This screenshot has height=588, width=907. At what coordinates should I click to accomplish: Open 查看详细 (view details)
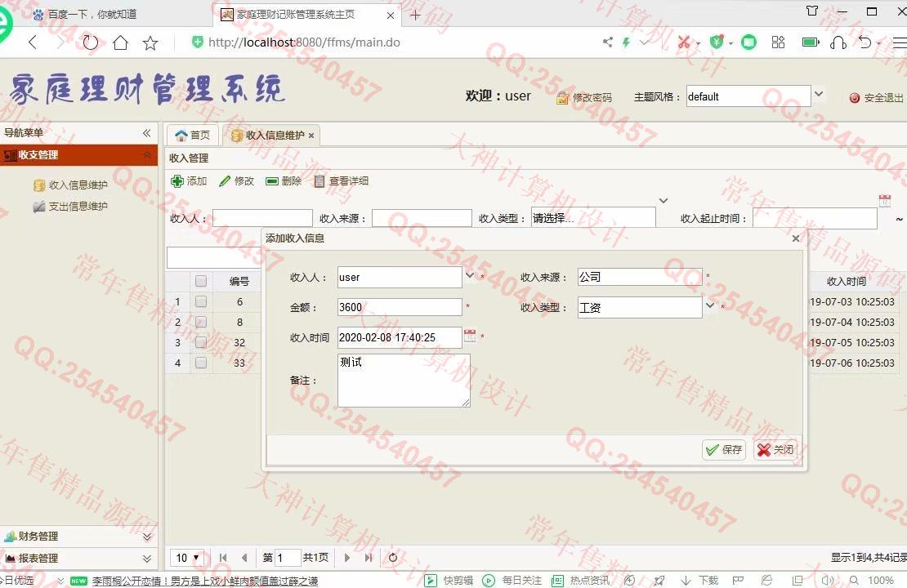tap(341, 181)
